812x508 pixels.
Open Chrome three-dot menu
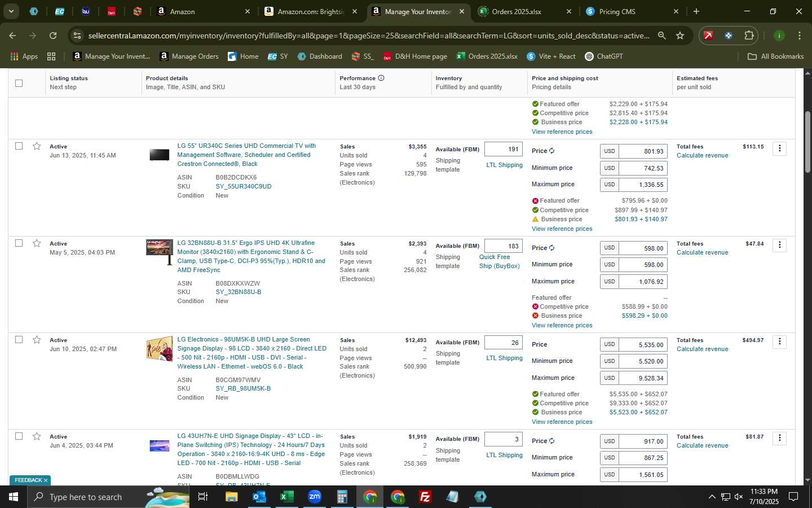pyautogui.click(x=799, y=36)
